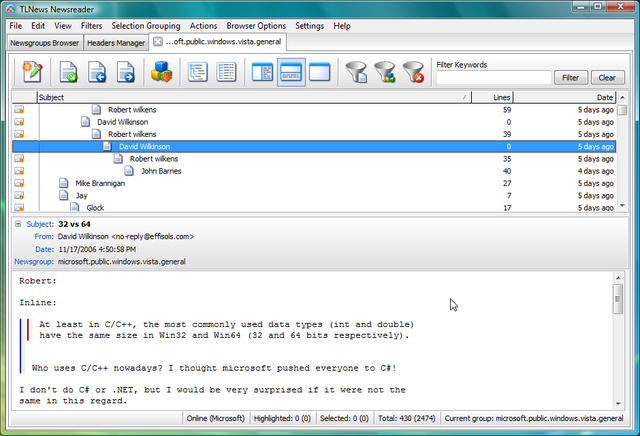The image size is (640, 436).
Task: Click the plain funnel filter icon
Action: click(x=355, y=71)
